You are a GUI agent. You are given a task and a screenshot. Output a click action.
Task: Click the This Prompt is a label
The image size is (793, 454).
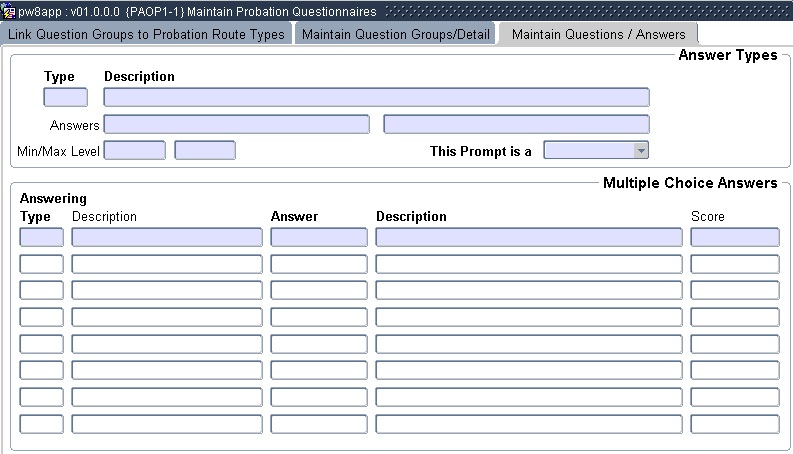click(x=480, y=151)
